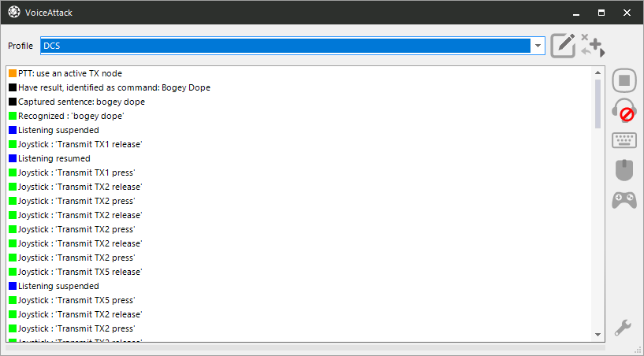Image resolution: width=644 pixels, height=356 pixels.
Task: Maximize the VoiceAttack window
Action: (601, 13)
